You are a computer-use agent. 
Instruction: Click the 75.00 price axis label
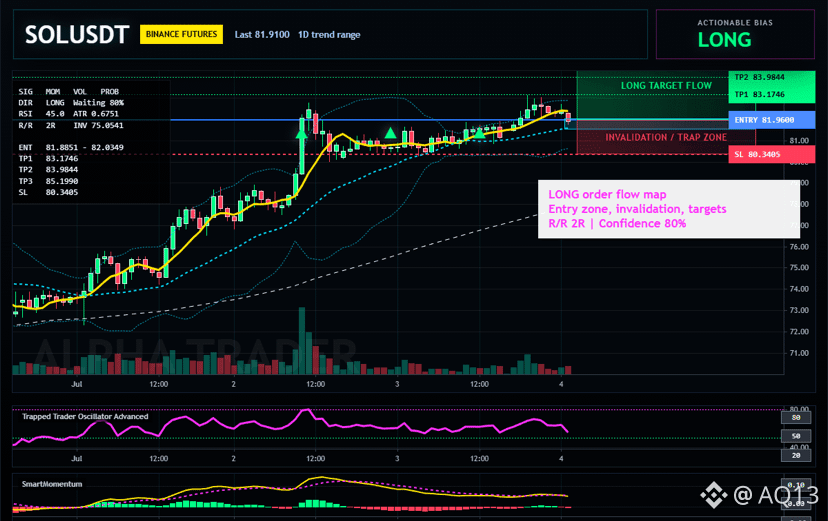(x=798, y=268)
